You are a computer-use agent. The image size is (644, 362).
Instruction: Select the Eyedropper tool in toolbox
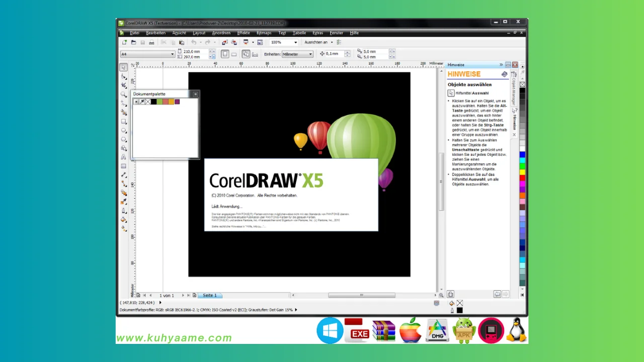(x=123, y=202)
